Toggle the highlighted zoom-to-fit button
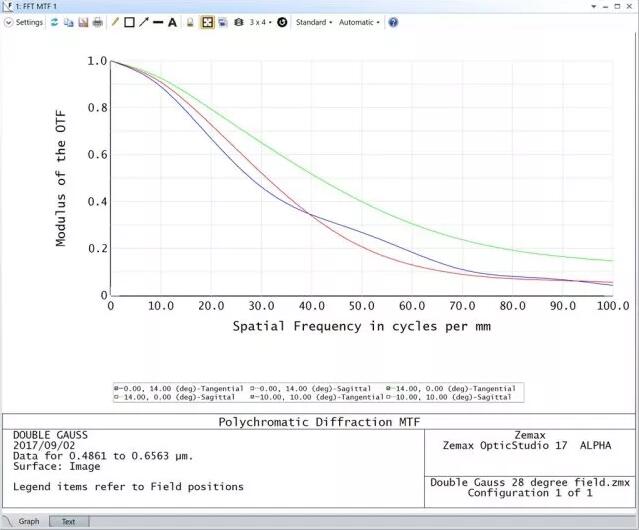This screenshot has width=639, height=530. (x=207, y=22)
